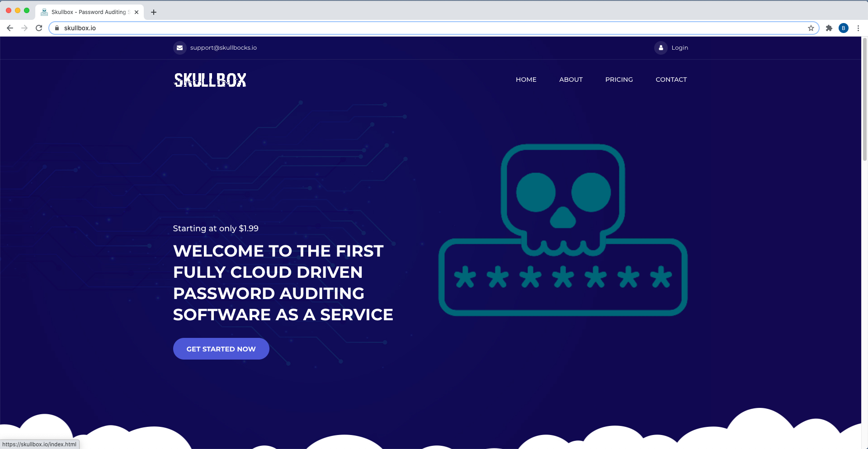Click the support@skullbocks.io email link
Viewport: 868px width, 449px height.
[x=223, y=47]
